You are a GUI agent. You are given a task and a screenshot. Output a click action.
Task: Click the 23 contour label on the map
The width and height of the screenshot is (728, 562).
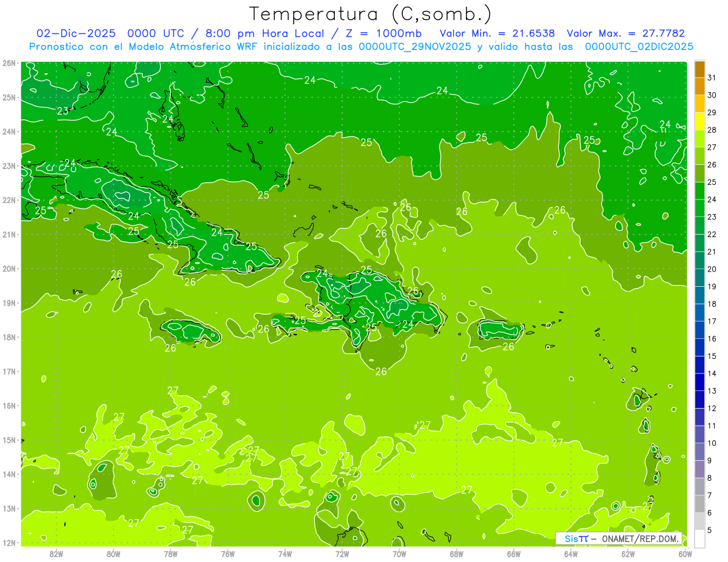(62, 111)
